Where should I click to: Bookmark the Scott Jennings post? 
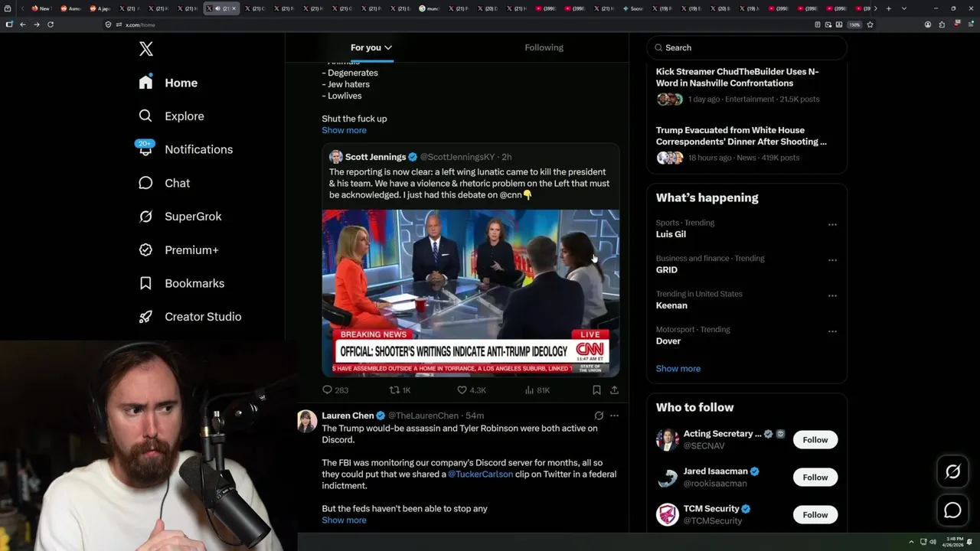click(596, 390)
